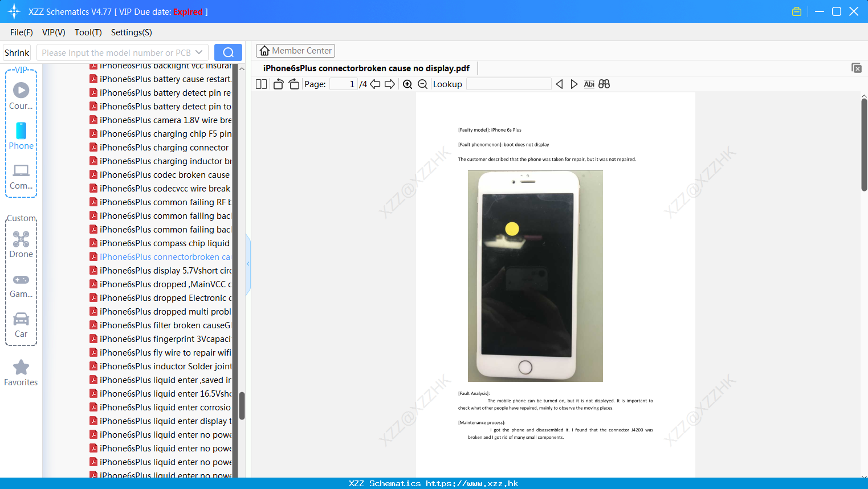
Task: Click the binoculars search icon
Action: 604,84
